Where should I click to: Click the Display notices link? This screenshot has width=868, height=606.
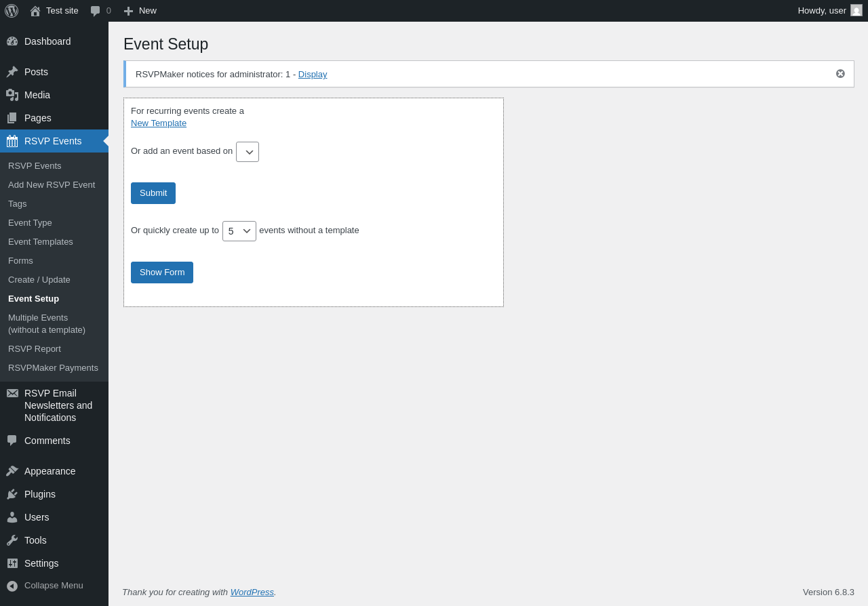[x=313, y=75]
